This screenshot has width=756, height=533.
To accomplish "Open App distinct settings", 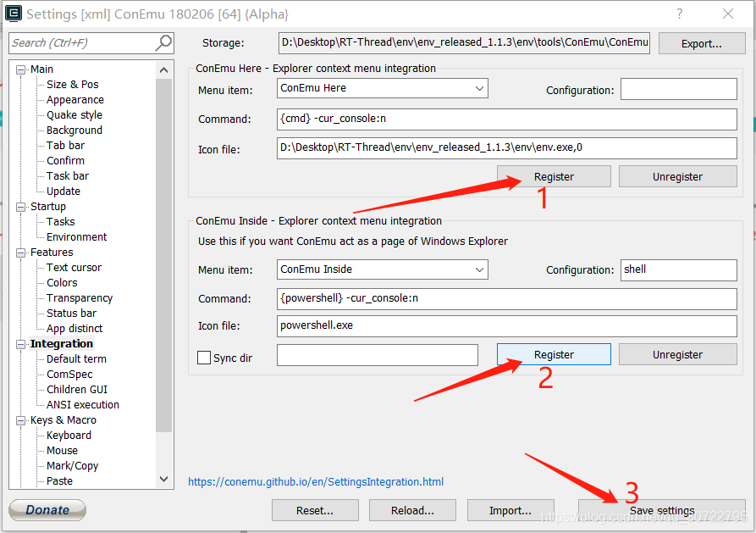I will (74, 329).
